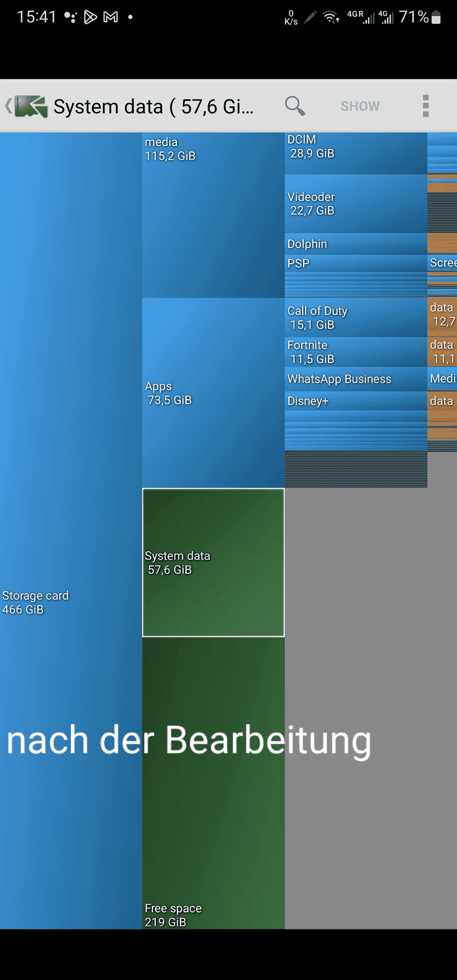
Task: Tap the Gmail notification icon
Action: tap(111, 18)
